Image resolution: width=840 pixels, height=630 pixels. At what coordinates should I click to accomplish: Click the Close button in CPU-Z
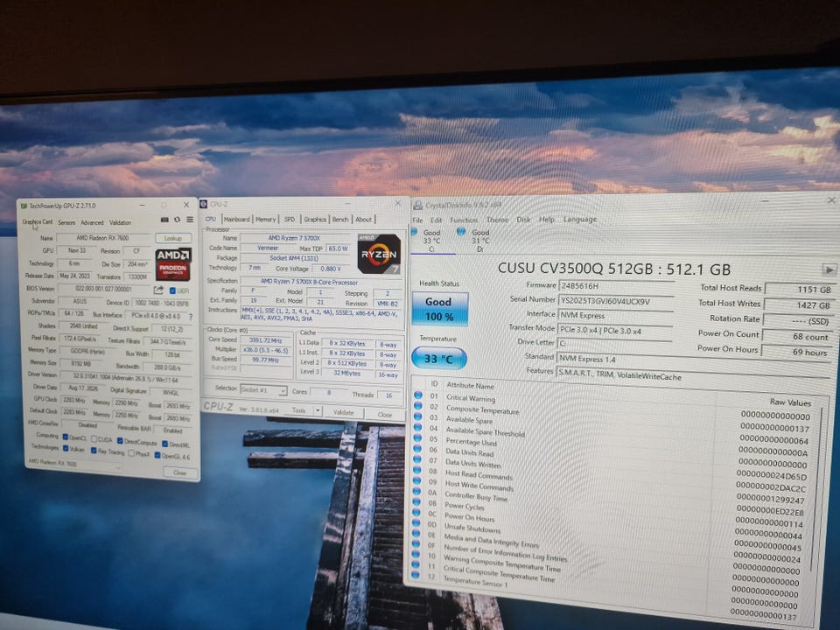coord(385,415)
